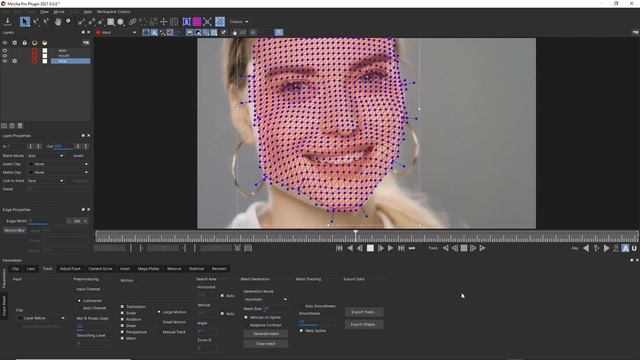Toggle the Horizontal Auto search area checkbox
Viewport: 640px width, 360px height.
(x=222, y=296)
